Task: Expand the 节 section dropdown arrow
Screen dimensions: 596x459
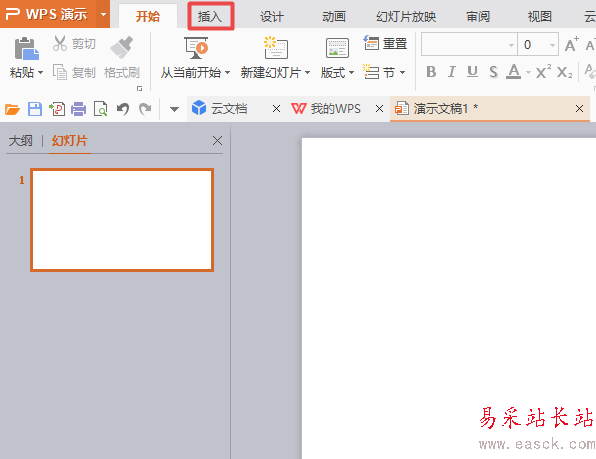Action: (403, 72)
